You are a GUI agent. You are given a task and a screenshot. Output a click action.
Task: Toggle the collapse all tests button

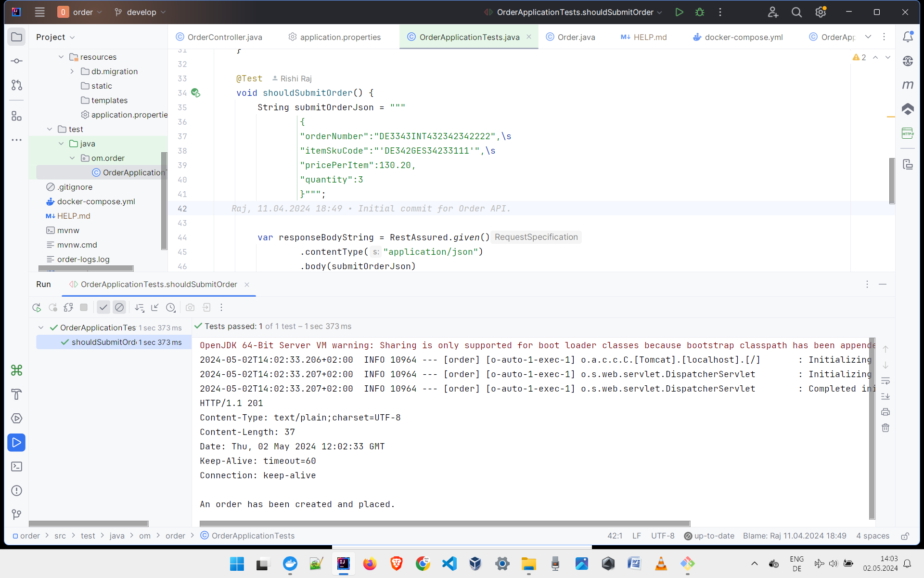coord(154,307)
